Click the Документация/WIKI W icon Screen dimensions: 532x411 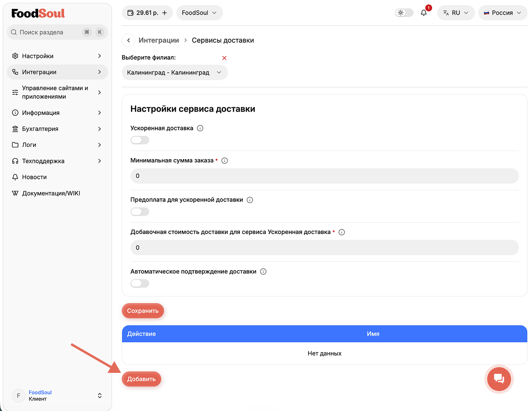15,193
